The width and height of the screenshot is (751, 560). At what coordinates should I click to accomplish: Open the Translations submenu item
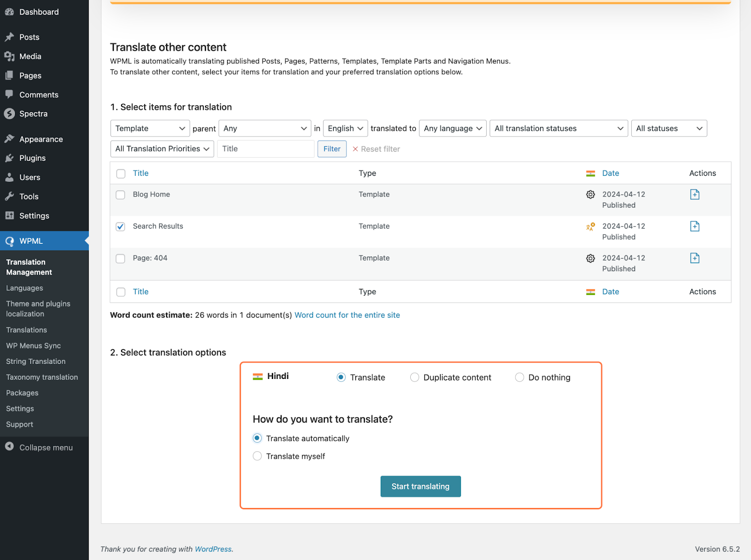pyautogui.click(x=26, y=330)
